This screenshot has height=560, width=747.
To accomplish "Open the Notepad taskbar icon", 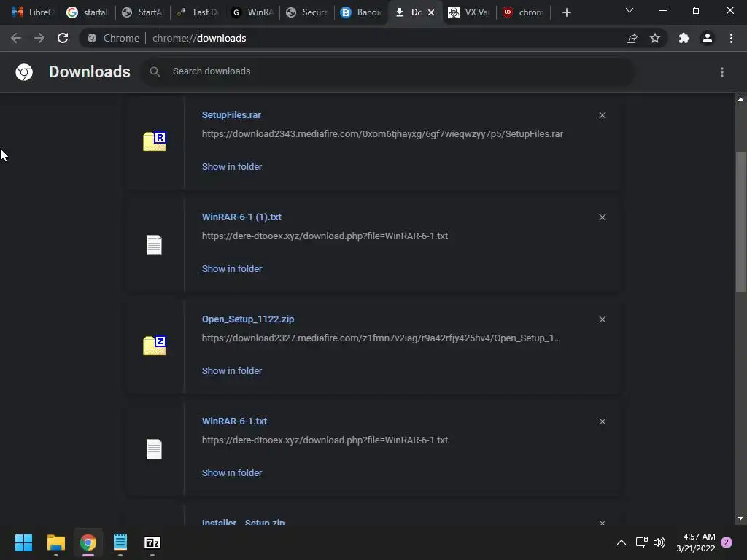I will point(120,542).
